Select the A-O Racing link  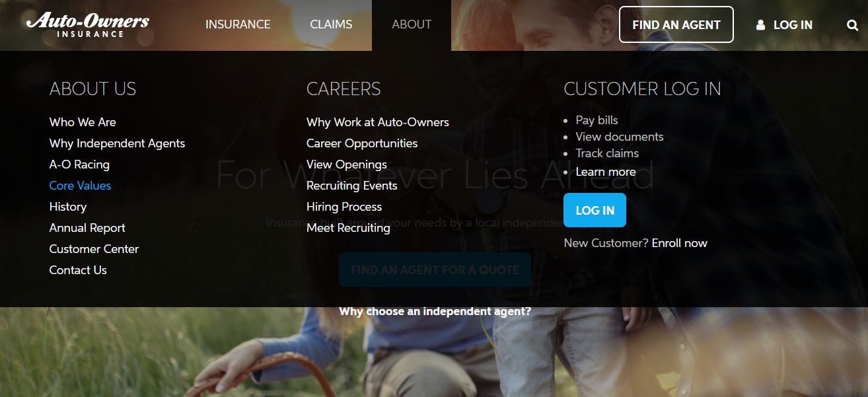(79, 164)
